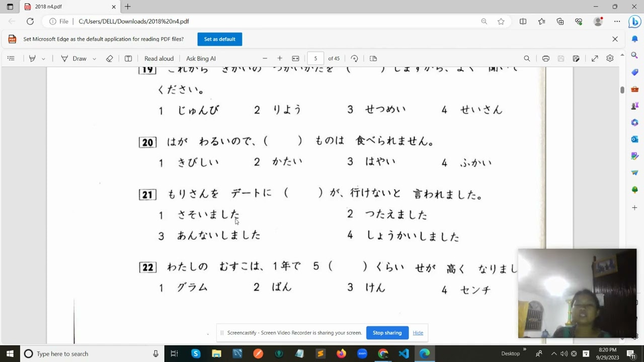644x362 pixels.
Task: Fit PDF to width
Action: point(295,58)
